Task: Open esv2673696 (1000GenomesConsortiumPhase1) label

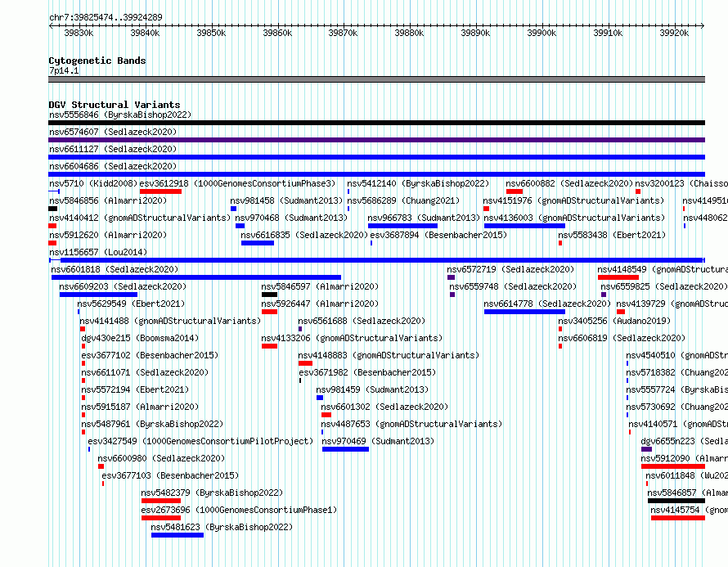Action: [x=239, y=510]
